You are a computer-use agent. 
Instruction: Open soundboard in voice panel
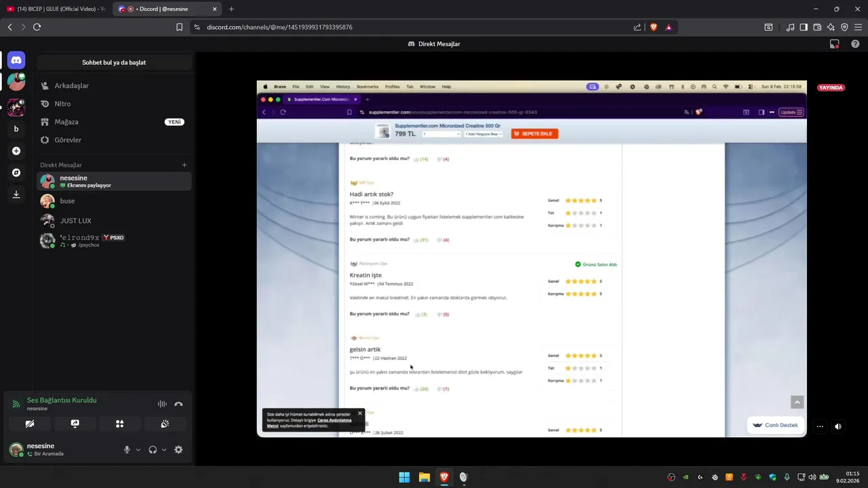(x=165, y=424)
